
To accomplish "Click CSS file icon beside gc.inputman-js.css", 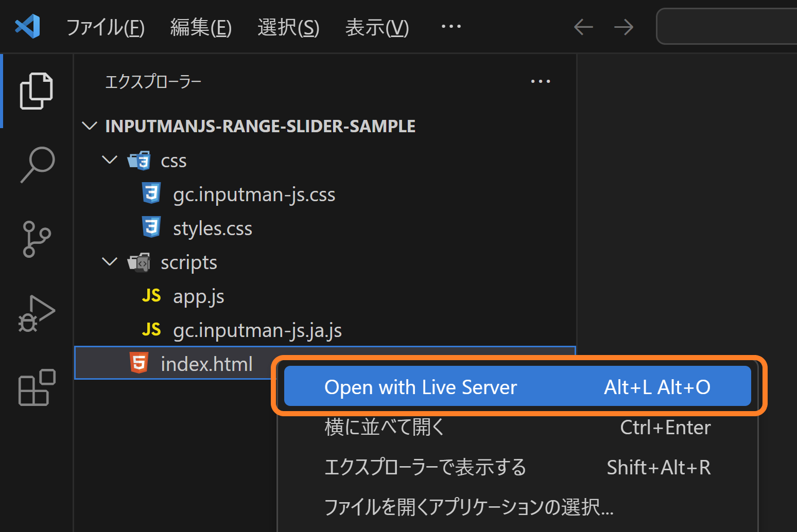I will (151, 193).
